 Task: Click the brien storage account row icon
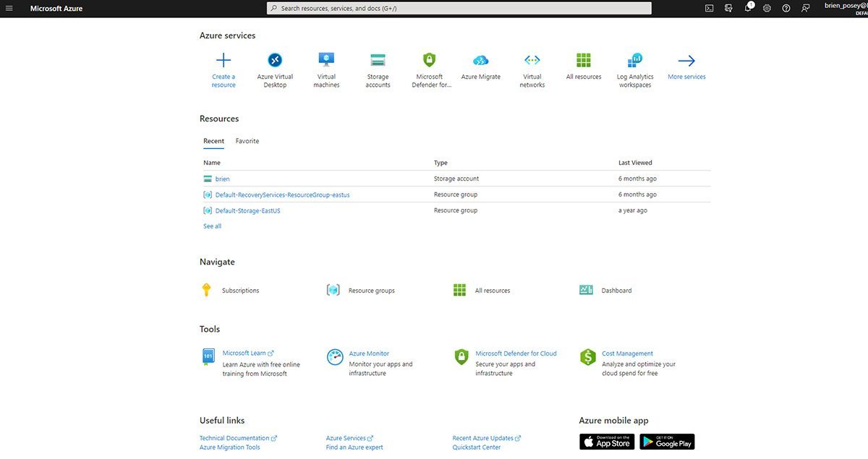click(x=208, y=179)
